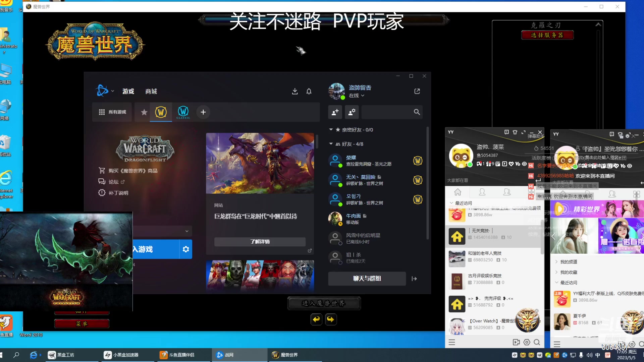
Task: Click the Blizzard characters banner image
Action: click(260, 276)
